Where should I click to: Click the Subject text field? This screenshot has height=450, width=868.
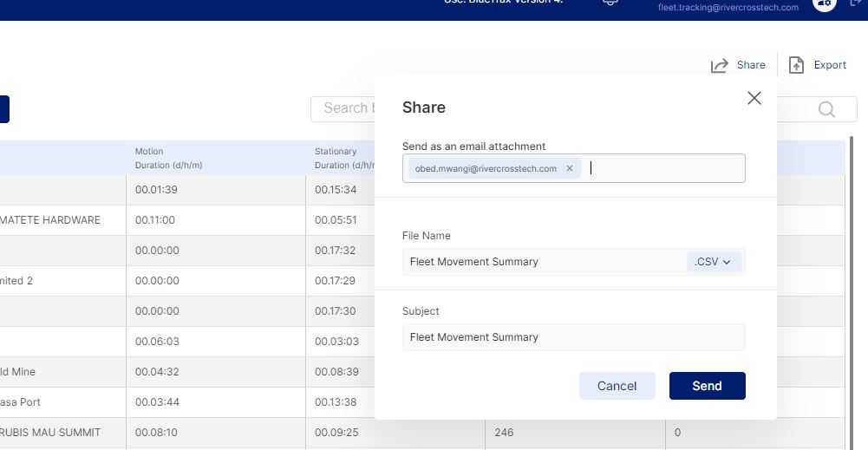[573, 337]
